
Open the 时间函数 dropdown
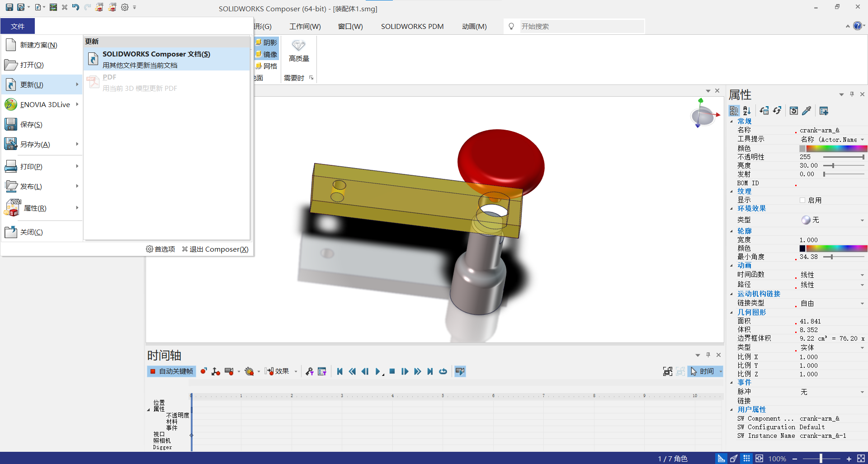[x=862, y=275]
